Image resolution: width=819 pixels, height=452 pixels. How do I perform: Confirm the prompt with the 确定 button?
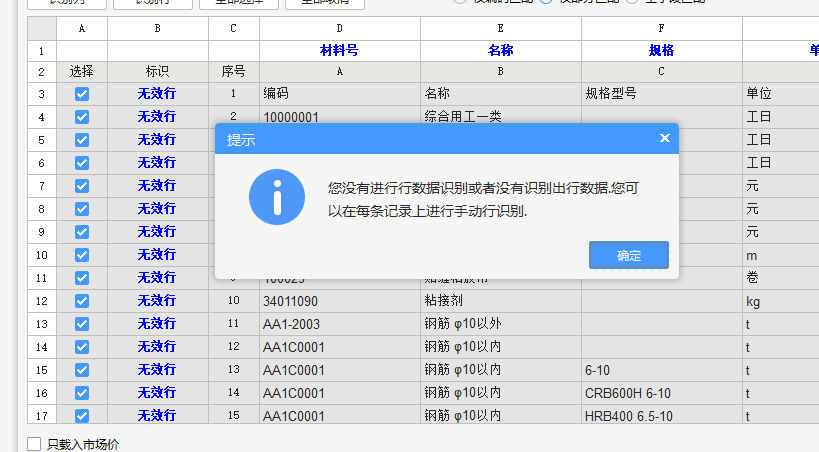[x=628, y=255]
